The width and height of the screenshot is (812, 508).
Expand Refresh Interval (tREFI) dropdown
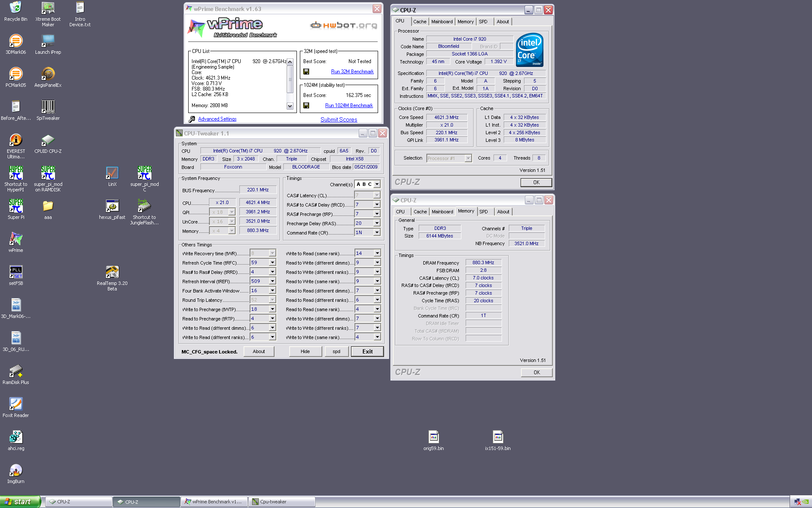click(272, 281)
